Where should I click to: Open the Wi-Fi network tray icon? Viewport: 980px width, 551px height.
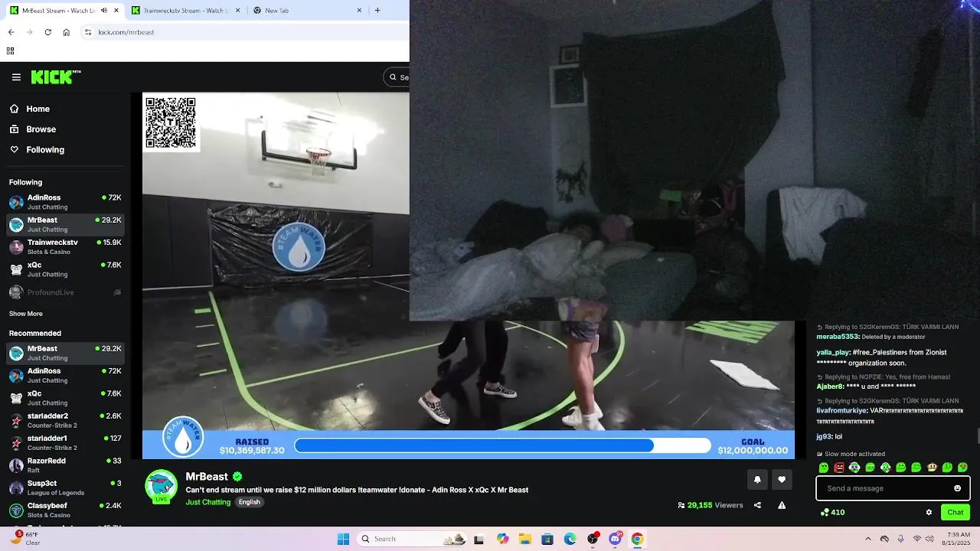point(917,539)
